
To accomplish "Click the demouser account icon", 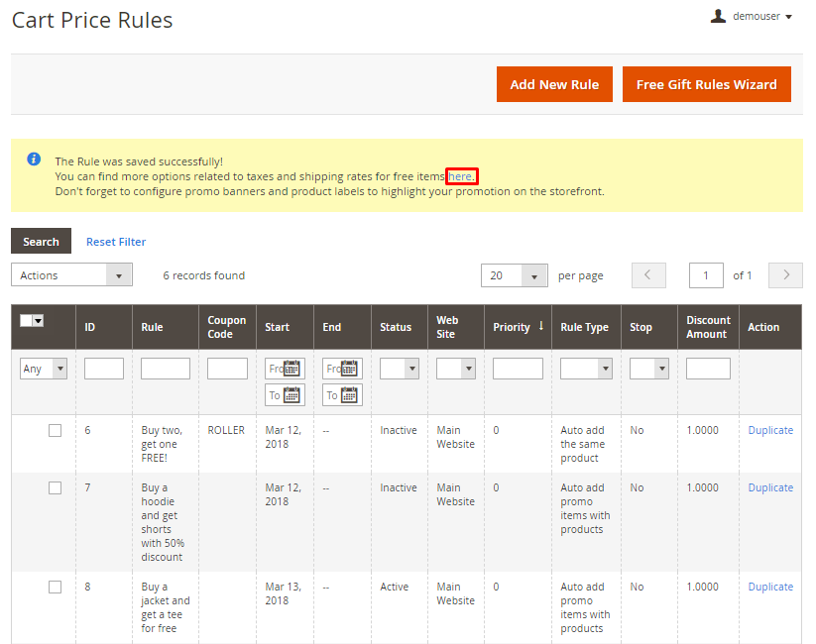I will tap(719, 16).
